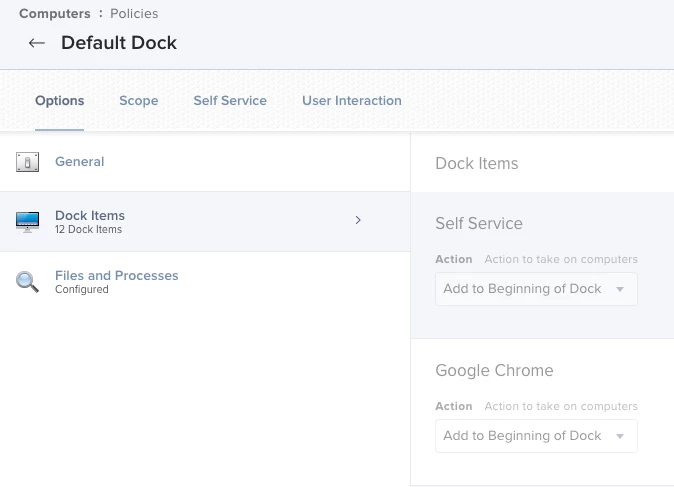Click the Dock Items monitor icon

27,221
